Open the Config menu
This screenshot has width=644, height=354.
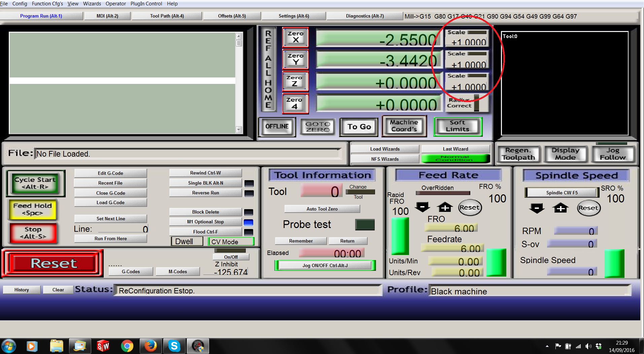[20, 4]
